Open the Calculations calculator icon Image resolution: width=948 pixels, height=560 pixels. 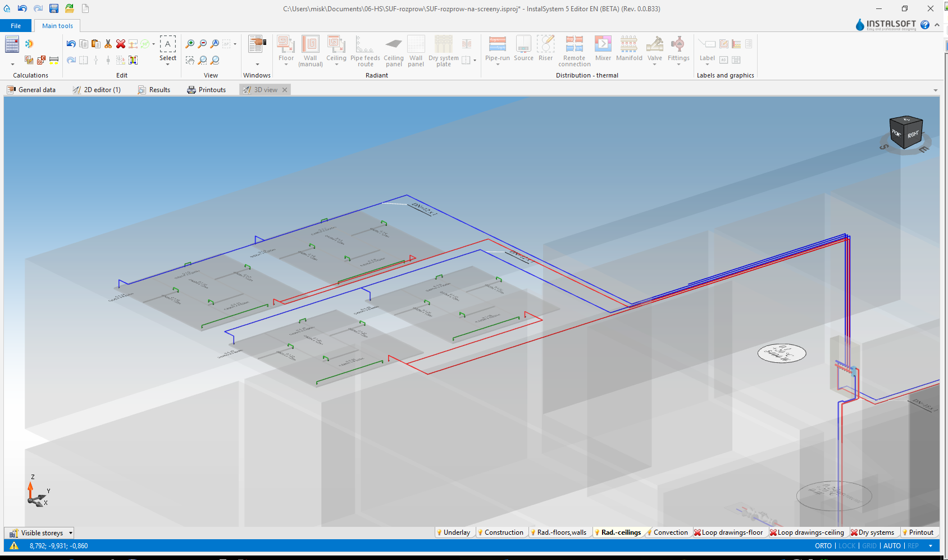click(12, 44)
